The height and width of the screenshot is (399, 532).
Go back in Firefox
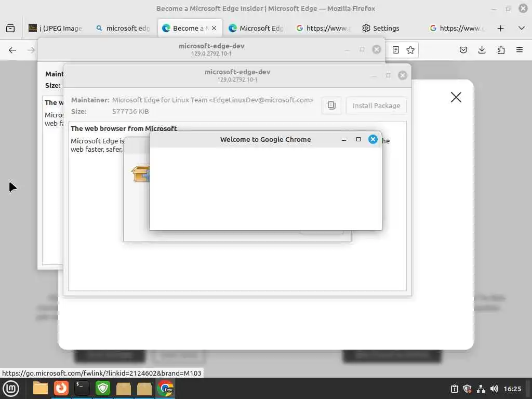tap(12, 50)
